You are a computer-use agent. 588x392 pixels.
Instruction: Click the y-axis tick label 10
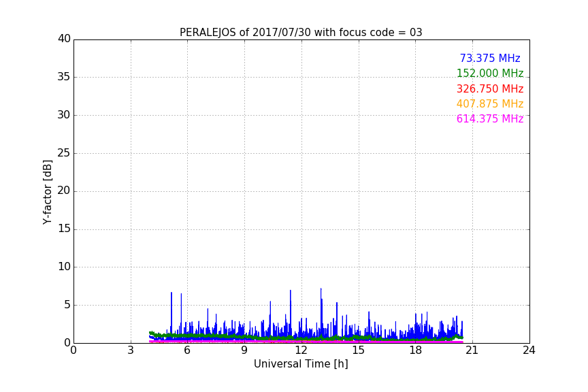[x=64, y=267]
